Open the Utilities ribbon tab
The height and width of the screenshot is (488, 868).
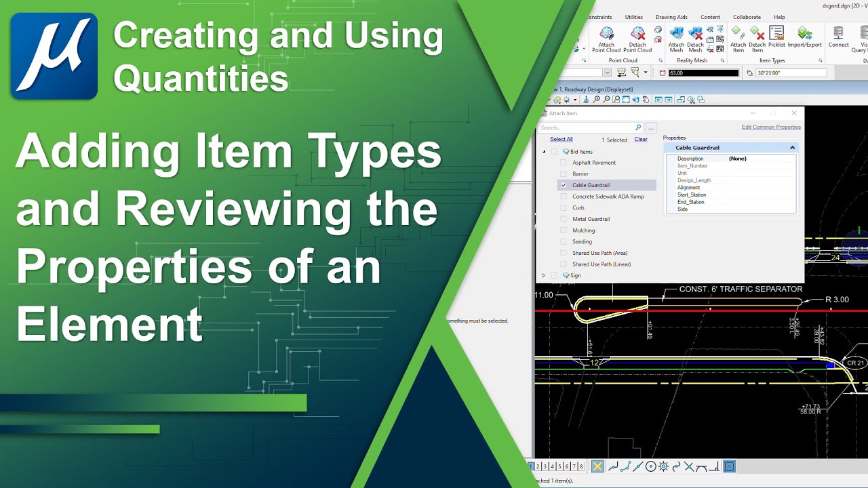pos(634,17)
